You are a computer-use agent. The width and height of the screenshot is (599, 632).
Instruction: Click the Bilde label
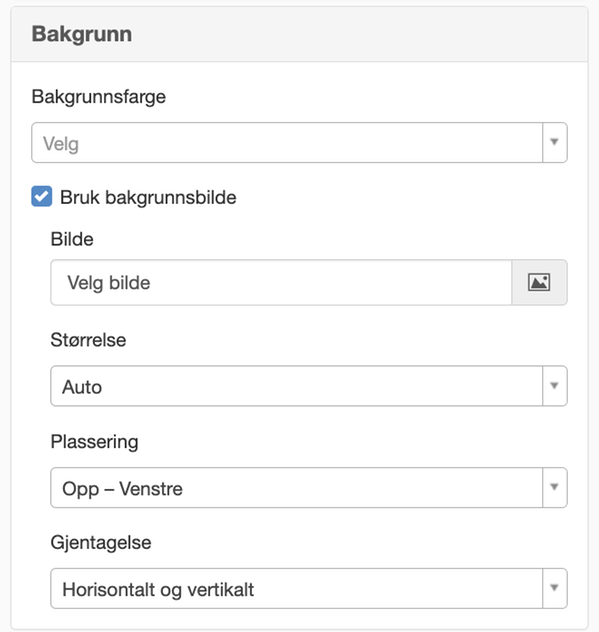point(72,239)
